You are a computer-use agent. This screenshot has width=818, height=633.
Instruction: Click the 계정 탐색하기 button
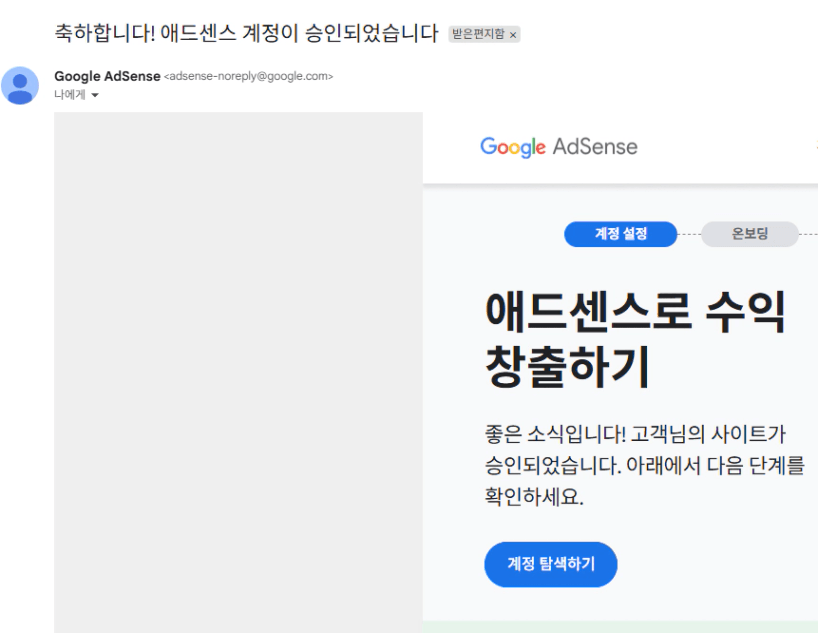click(550, 564)
